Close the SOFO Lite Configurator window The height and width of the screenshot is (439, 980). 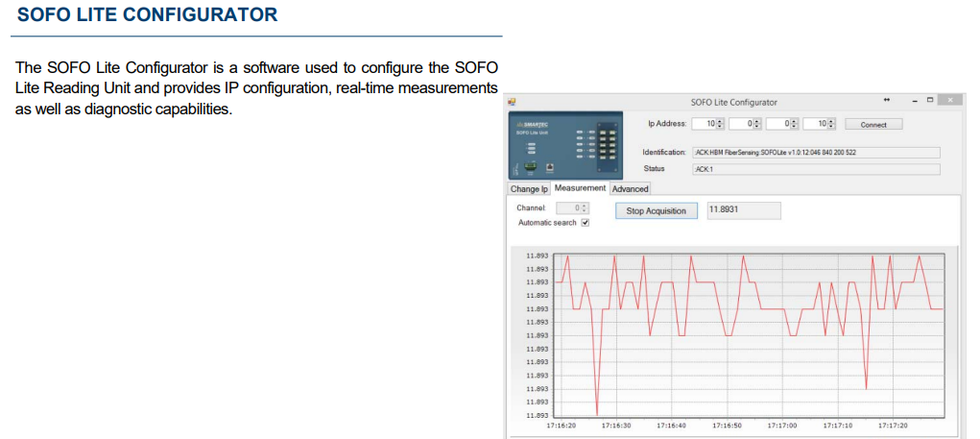click(x=950, y=101)
